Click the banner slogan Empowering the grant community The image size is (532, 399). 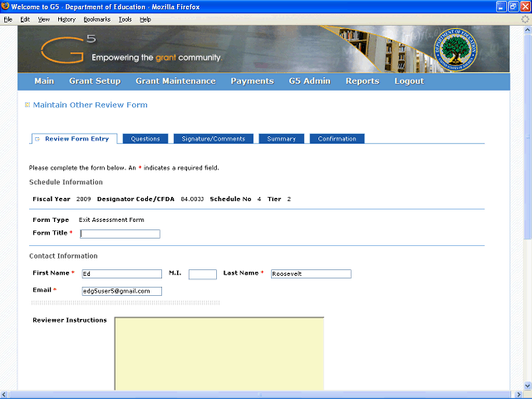coord(157,57)
